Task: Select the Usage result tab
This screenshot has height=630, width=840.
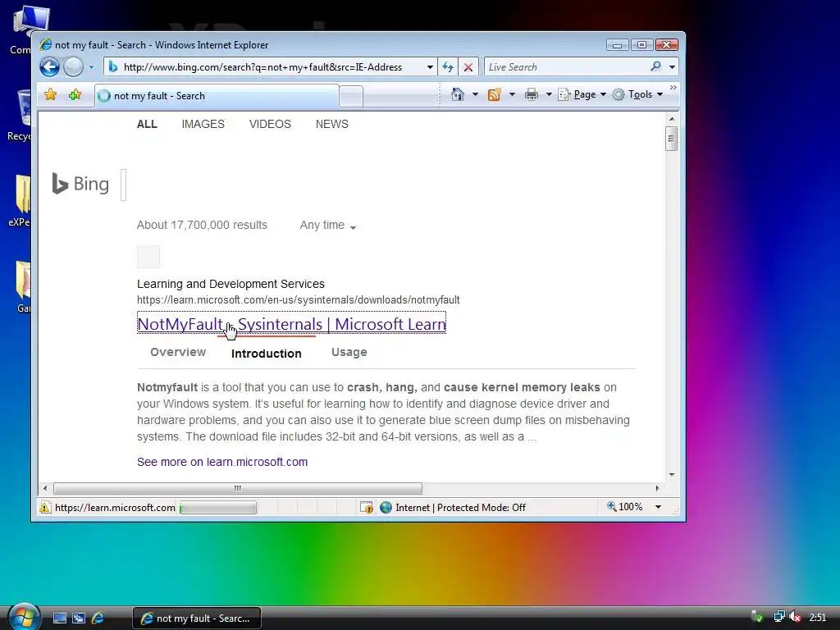Action: tap(349, 352)
